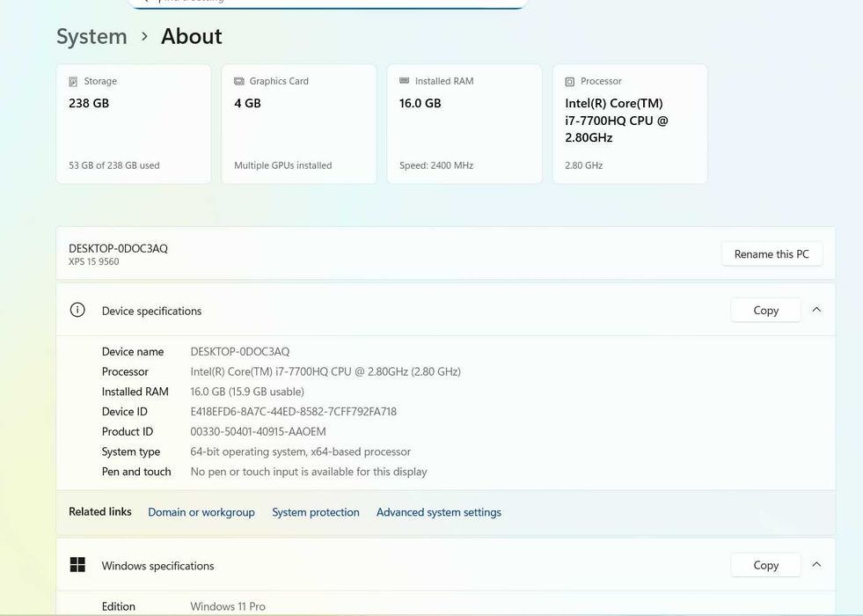Click the Edition label
Screen dimensions: 863x616
(119, 606)
